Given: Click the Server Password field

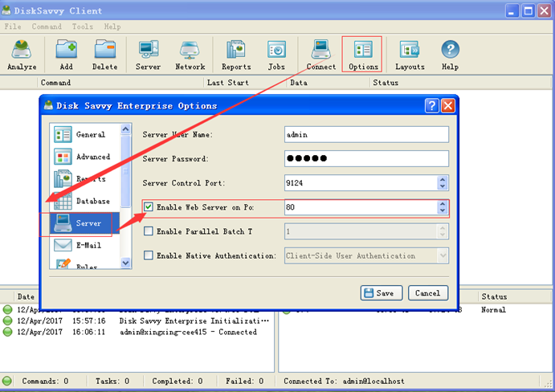Looking at the screenshot, I should point(366,158).
